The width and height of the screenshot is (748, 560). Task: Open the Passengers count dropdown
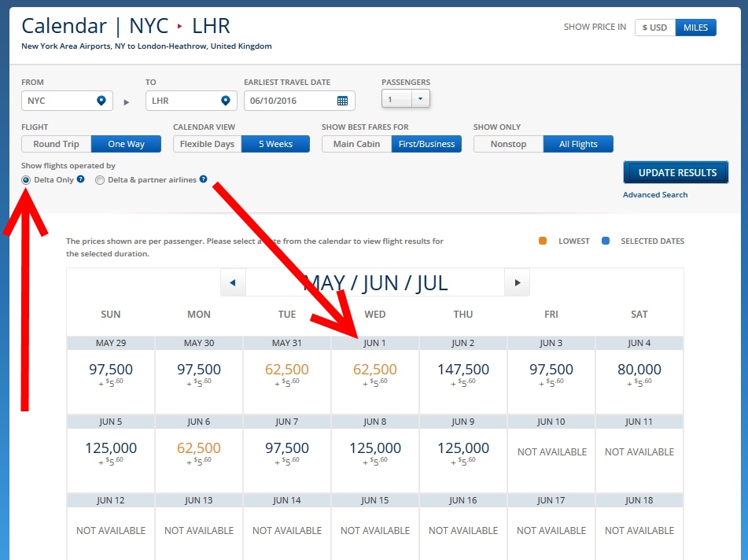tap(419, 98)
